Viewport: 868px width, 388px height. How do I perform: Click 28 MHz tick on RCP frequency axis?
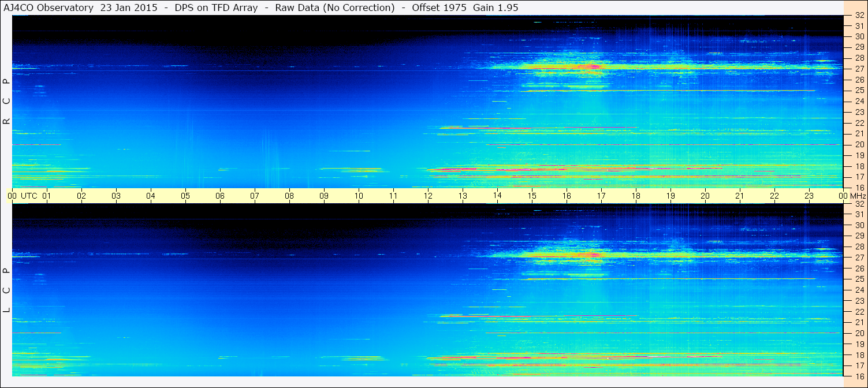[x=859, y=58]
